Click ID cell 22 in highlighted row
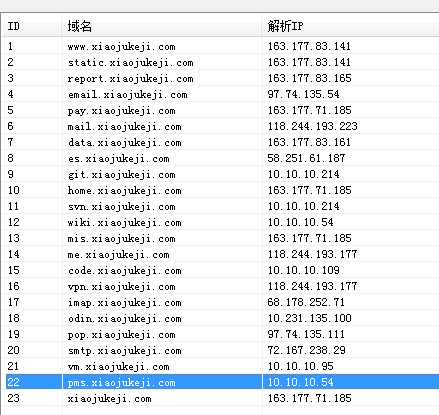 pyautogui.click(x=13, y=382)
